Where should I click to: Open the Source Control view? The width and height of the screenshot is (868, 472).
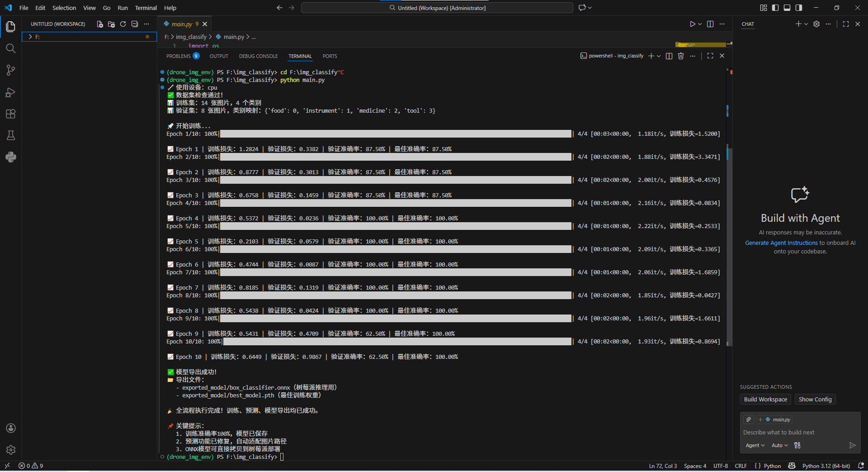pos(11,70)
